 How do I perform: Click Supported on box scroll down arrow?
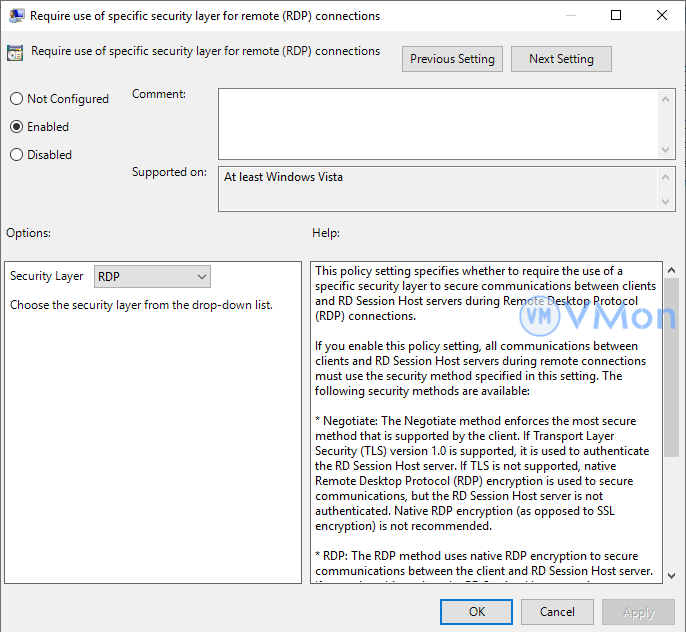pos(665,201)
